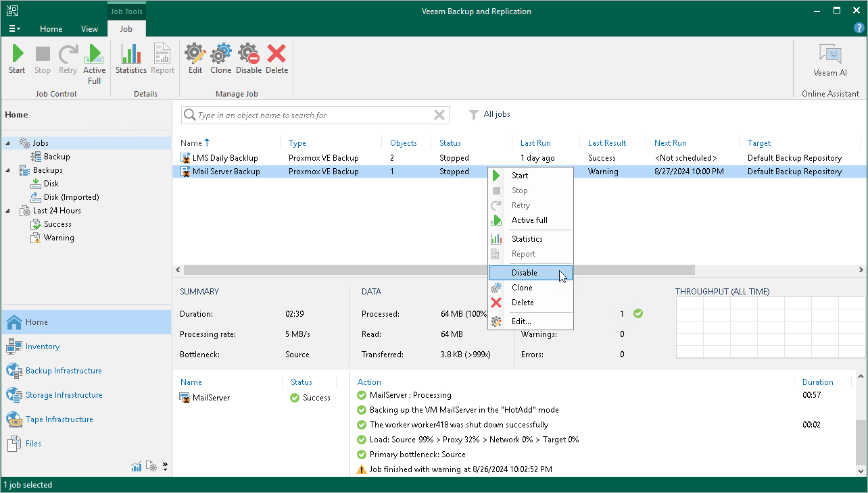The height and width of the screenshot is (493, 868).
Task: Open the Backup Infrastructure view
Action: click(64, 371)
